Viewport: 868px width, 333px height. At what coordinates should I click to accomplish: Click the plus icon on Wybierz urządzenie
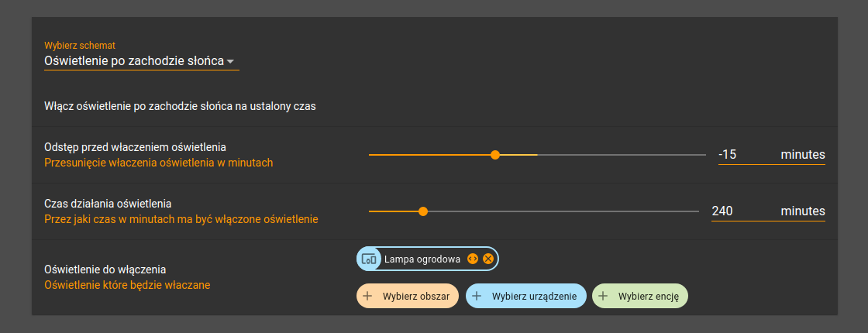coord(477,296)
